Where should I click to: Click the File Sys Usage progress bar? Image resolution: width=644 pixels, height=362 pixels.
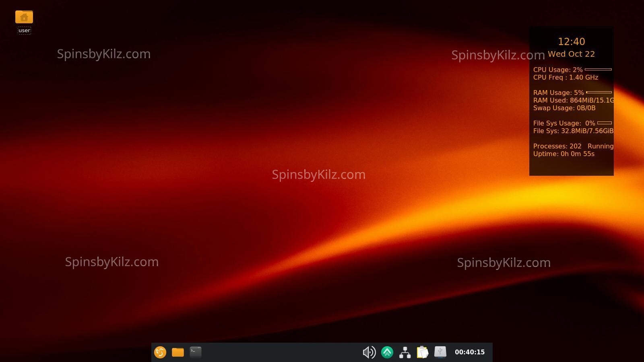pos(605,123)
